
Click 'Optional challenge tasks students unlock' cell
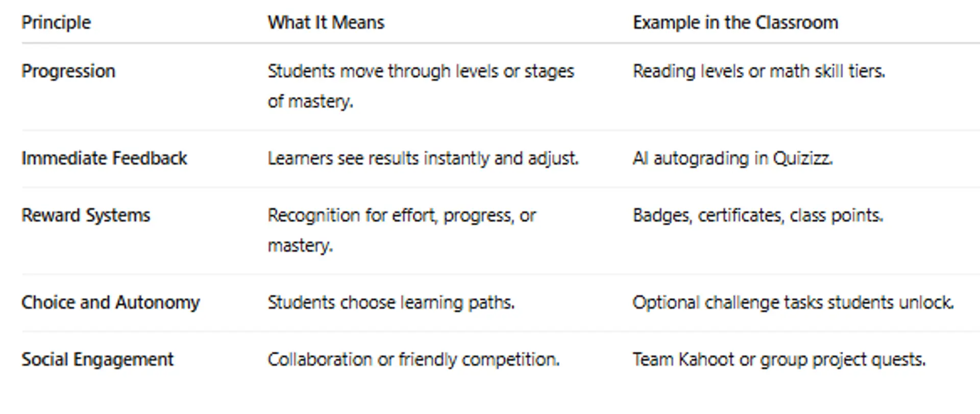[x=793, y=302]
